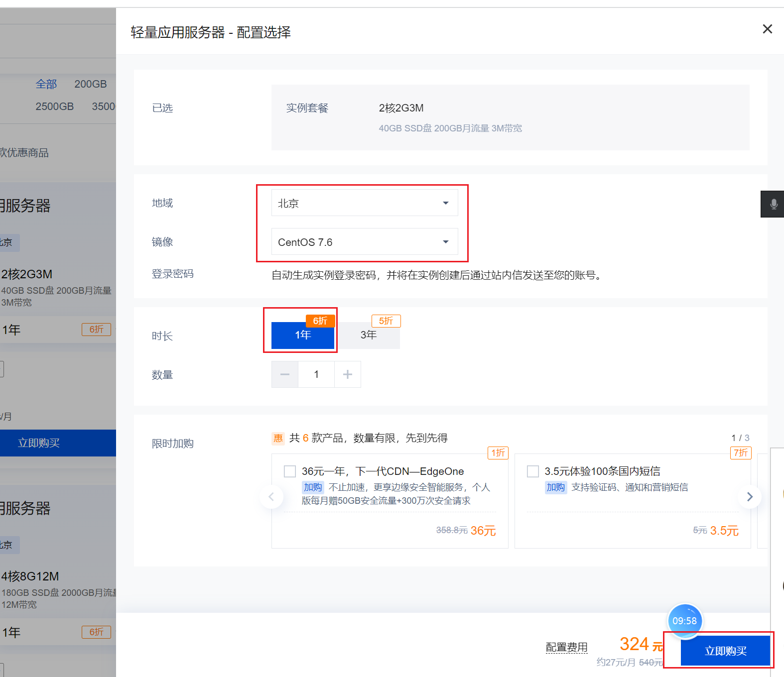Click the quantity input field
This screenshot has width=784, height=677.
[x=316, y=374]
